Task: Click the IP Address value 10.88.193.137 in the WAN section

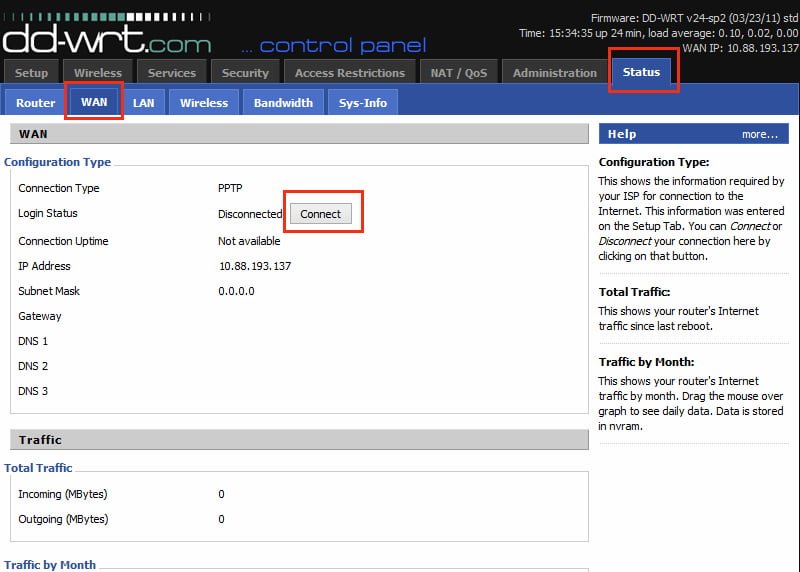Action: point(254,266)
